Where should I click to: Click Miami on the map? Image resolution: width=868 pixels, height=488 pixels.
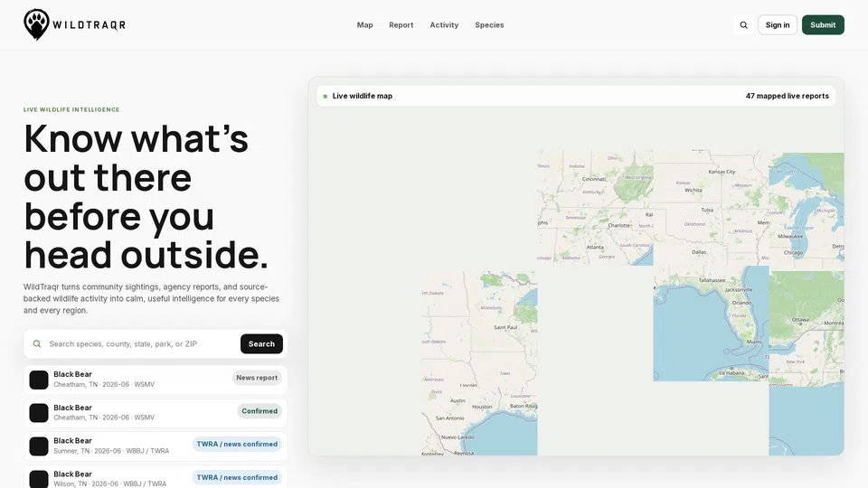tap(754, 342)
